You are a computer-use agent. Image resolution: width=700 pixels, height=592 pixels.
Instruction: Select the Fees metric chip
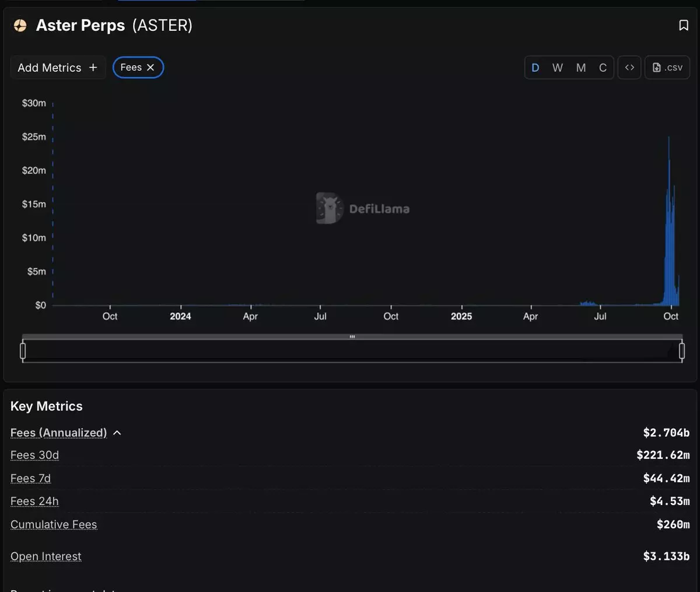[x=131, y=68]
